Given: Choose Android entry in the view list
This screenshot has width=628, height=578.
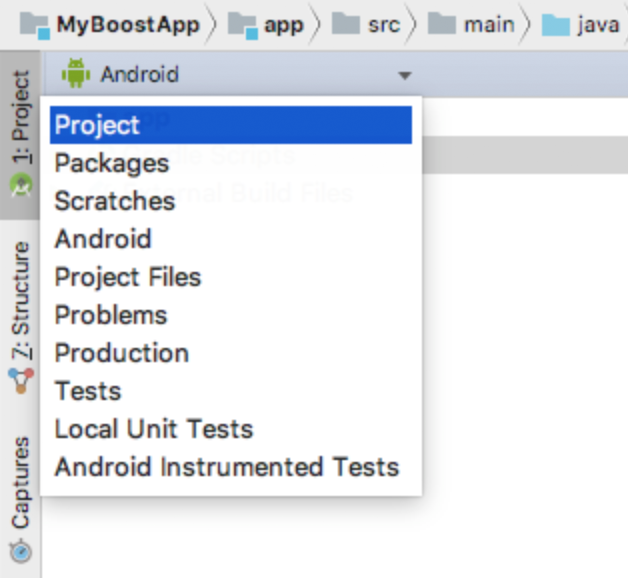Looking at the screenshot, I should tap(231, 239).
